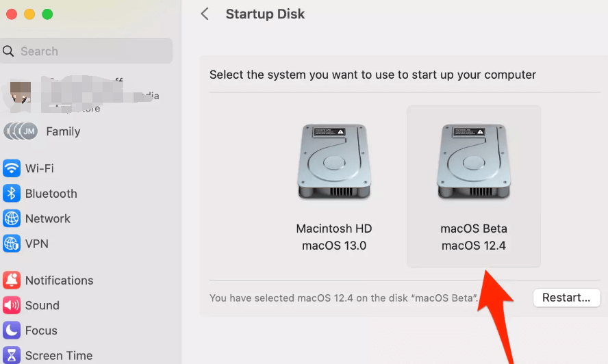The height and width of the screenshot is (364, 608).
Task: Click the Bluetooth sidebar icon
Action: pyautogui.click(x=12, y=194)
